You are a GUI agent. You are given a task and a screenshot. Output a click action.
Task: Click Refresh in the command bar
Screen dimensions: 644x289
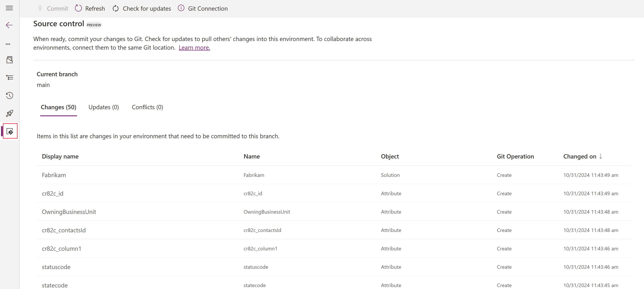coord(90,9)
